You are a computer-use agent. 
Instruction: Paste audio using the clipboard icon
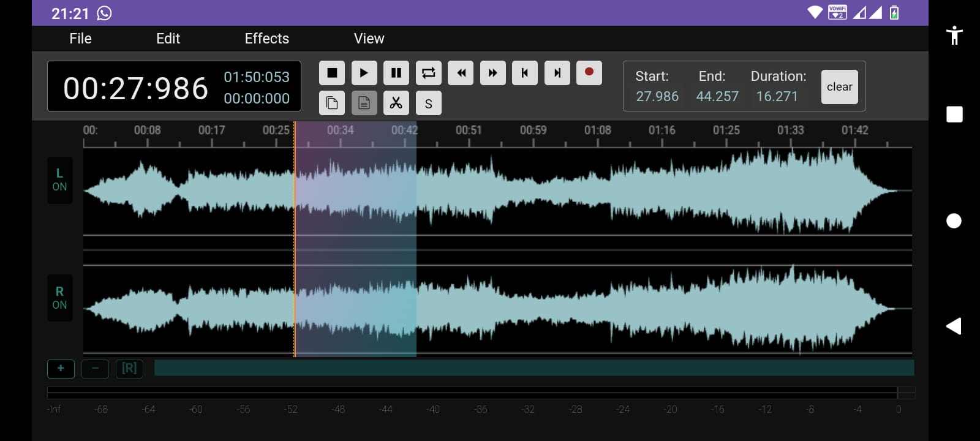(x=364, y=103)
